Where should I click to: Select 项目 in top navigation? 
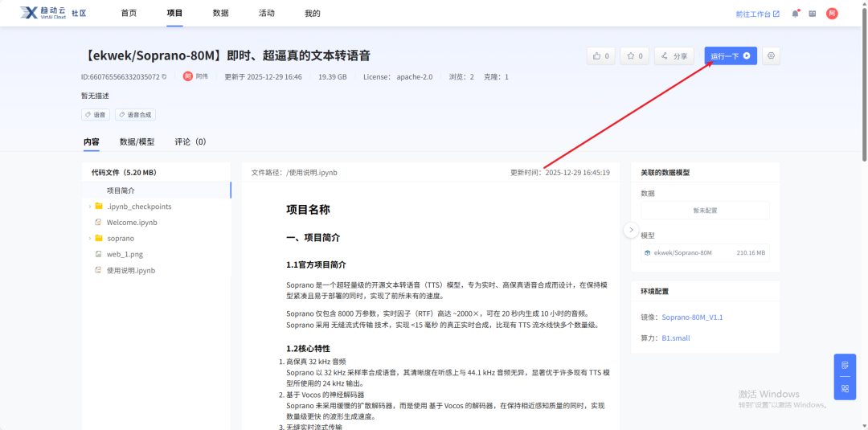point(174,14)
